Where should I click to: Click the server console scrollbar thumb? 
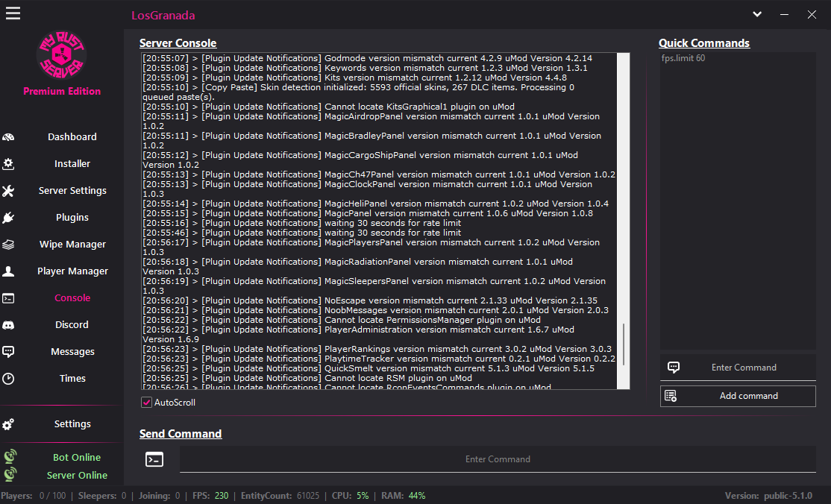coord(624,344)
